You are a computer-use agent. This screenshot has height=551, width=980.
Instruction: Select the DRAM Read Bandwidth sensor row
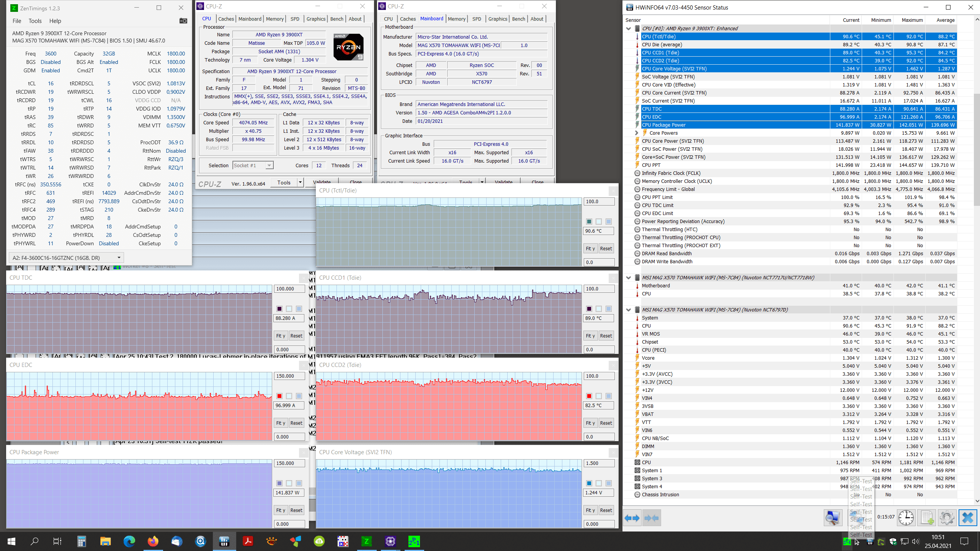tap(799, 253)
